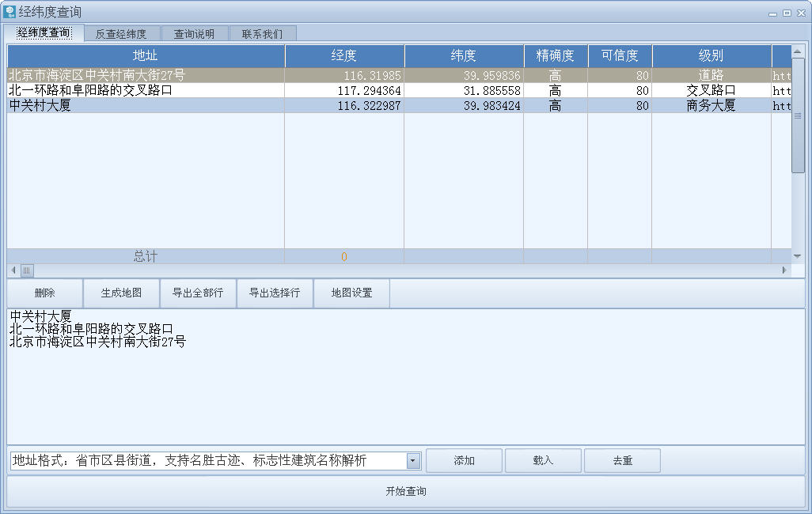Switch to the 经纬度查询 tab
This screenshot has width=812, height=514.
point(44,33)
